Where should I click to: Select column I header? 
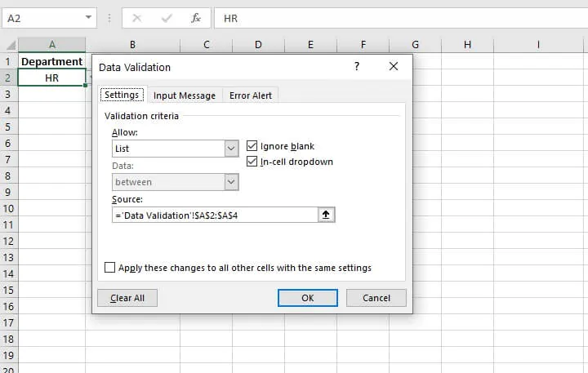coord(538,45)
